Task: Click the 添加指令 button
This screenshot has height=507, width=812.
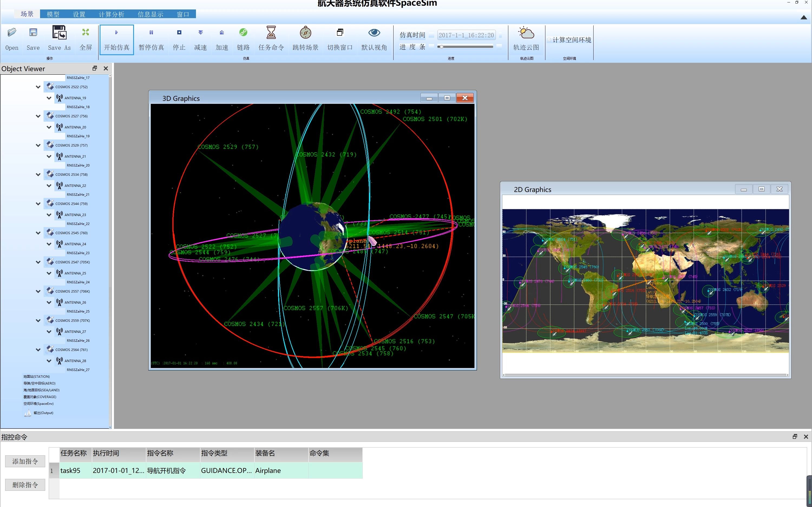Action: [25, 461]
